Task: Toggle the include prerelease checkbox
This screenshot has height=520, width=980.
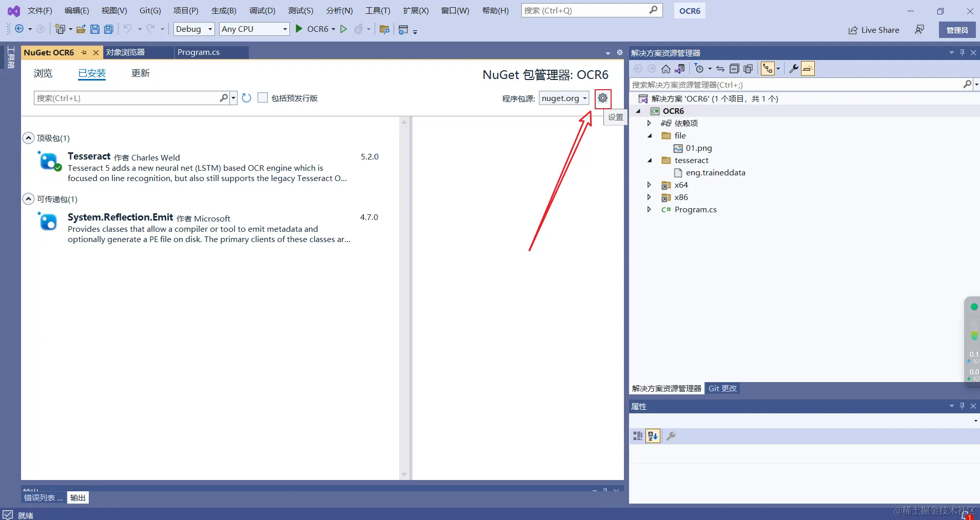Action: tap(263, 97)
